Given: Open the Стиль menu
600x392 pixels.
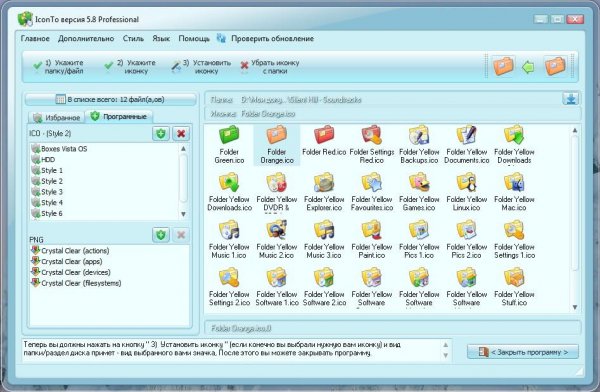Looking at the screenshot, I should coord(133,39).
